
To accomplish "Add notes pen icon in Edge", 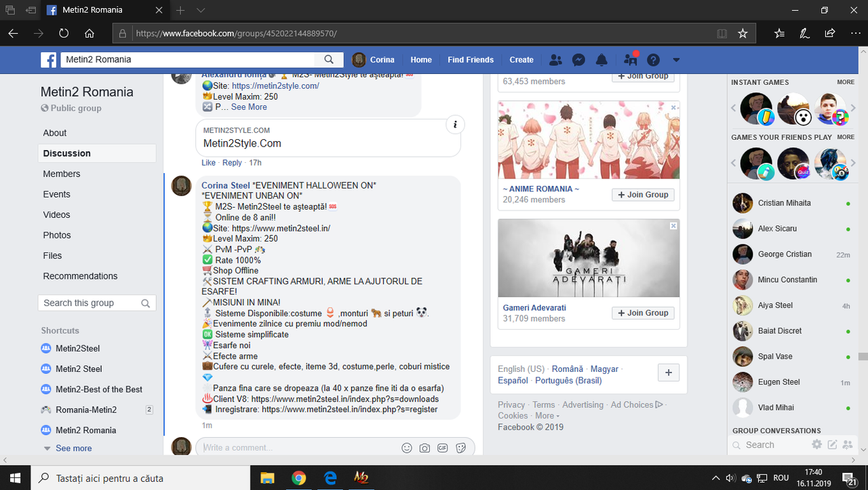I will (x=804, y=33).
